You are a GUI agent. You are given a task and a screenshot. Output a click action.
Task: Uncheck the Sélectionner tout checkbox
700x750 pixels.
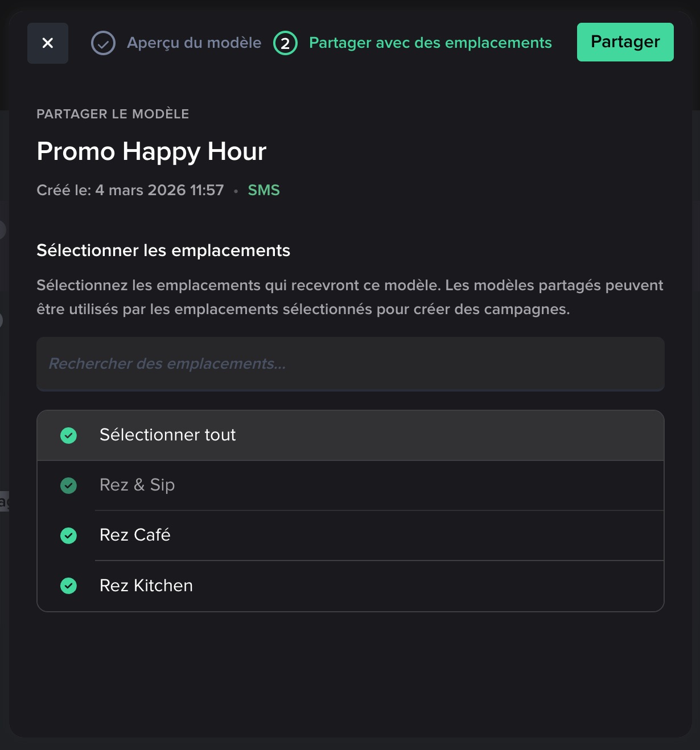tap(69, 435)
